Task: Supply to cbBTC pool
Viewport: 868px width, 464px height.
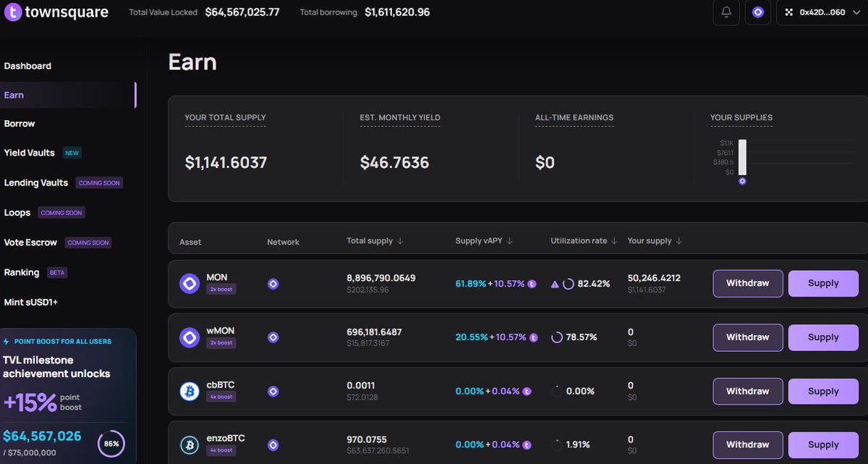Action: [x=823, y=391]
